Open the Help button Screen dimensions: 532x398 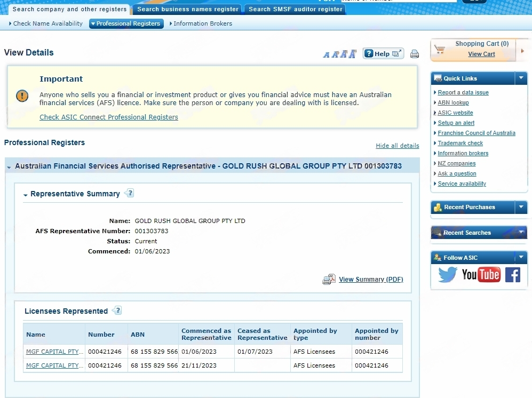pyautogui.click(x=383, y=53)
